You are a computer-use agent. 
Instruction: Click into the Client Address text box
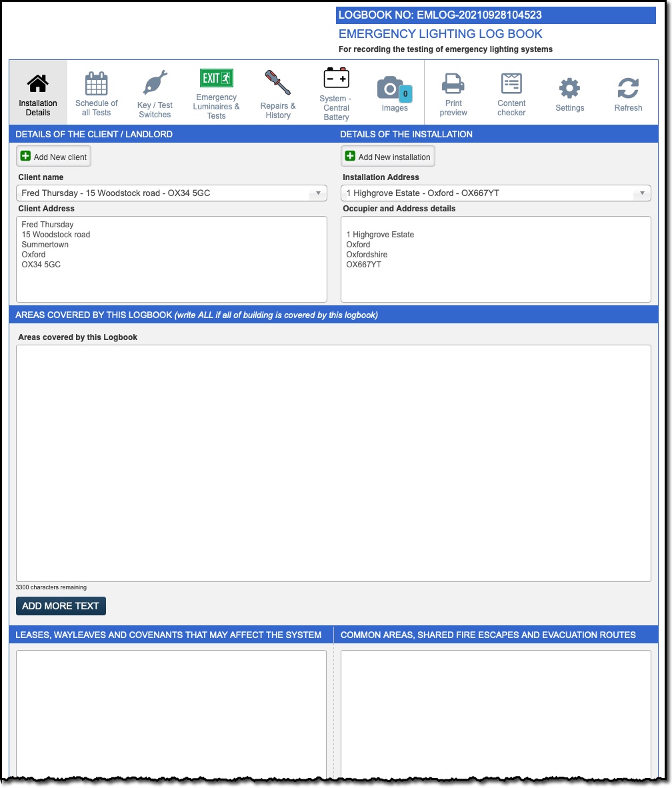(171, 259)
